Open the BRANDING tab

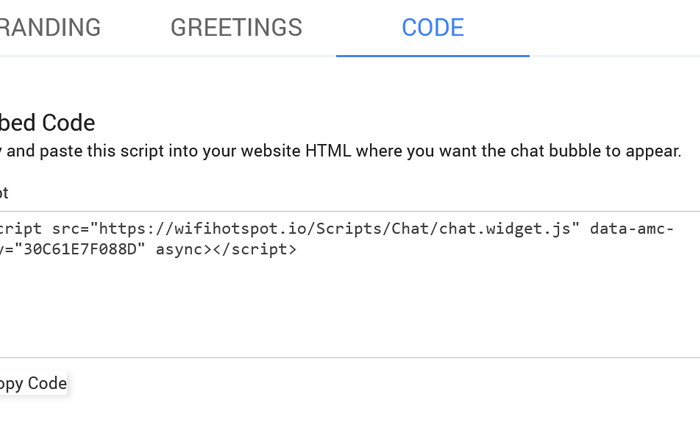(50, 28)
